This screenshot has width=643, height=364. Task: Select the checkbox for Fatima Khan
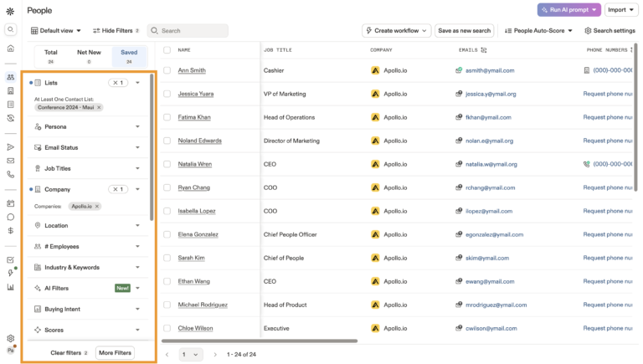pyautogui.click(x=167, y=117)
